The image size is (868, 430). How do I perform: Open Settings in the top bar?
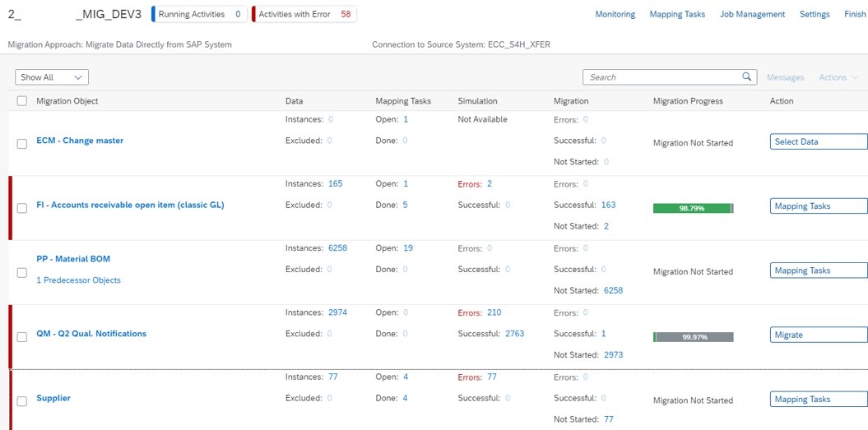814,14
